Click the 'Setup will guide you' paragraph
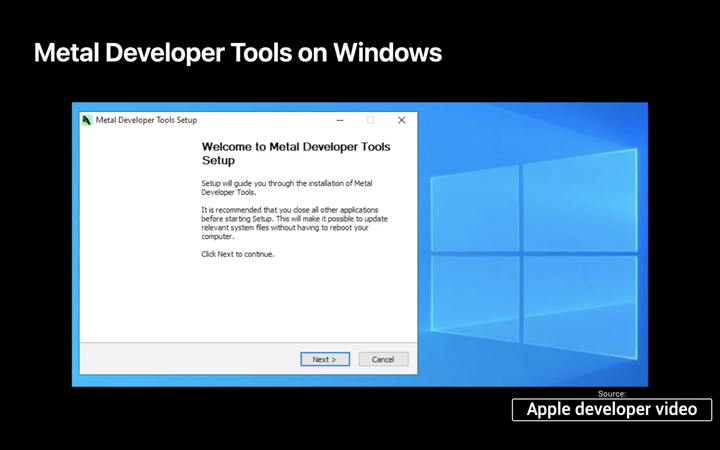Screen dimensions: 720x450 [x=287, y=188]
